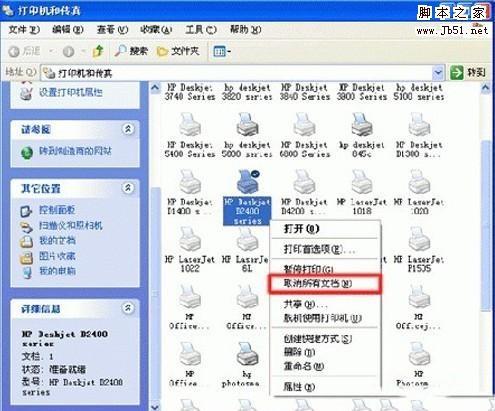Collapse the 其它位置 panel
The height and width of the screenshot is (411, 495).
point(128,188)
